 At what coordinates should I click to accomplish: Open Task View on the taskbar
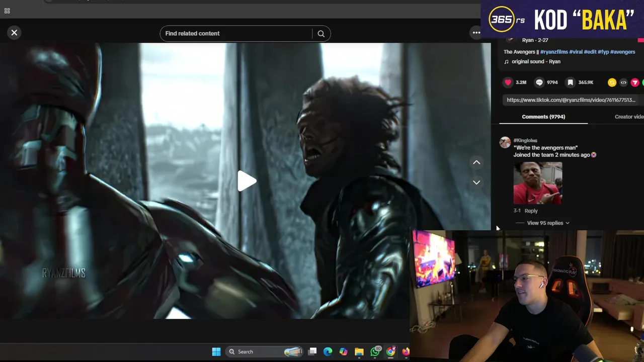312,351
